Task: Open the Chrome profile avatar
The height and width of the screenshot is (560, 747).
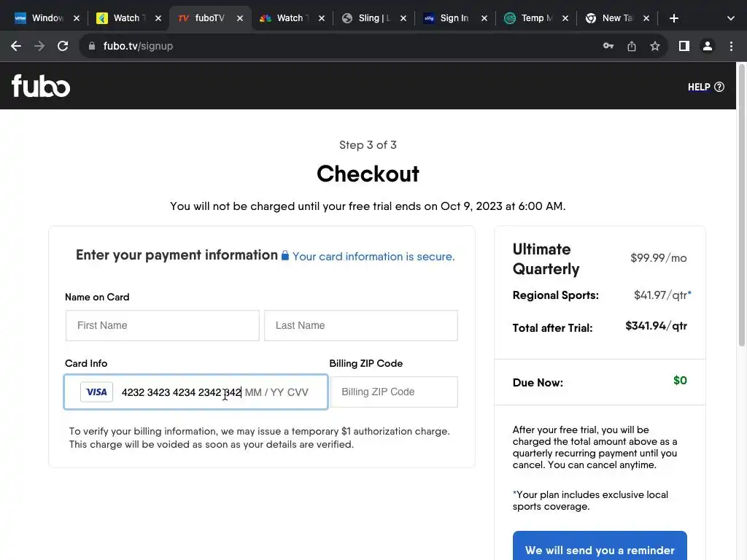Action: tap(707, 46)
